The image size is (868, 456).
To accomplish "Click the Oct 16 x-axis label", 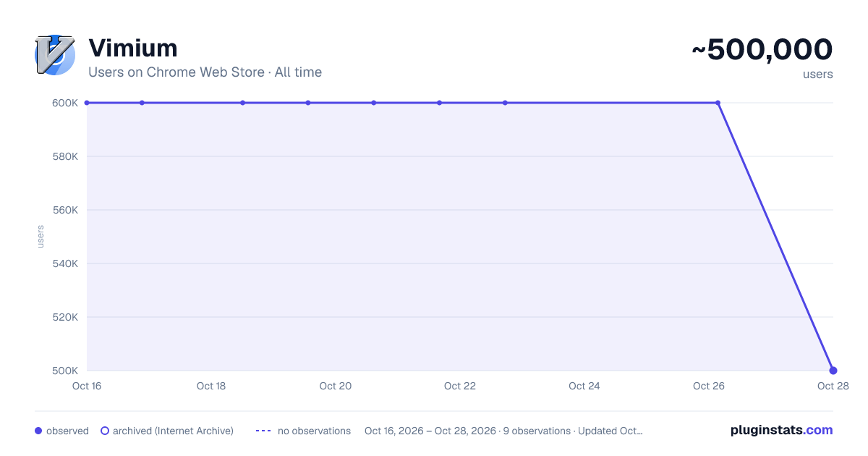I will coord(87,386).
